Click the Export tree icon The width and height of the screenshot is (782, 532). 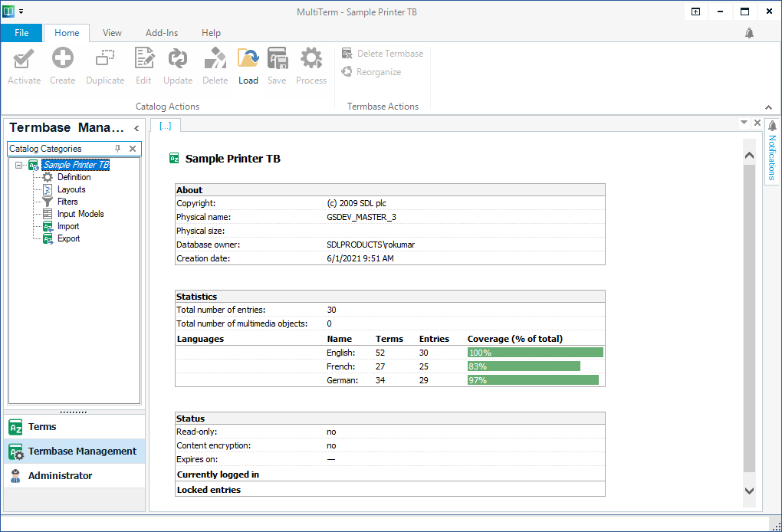48,239
